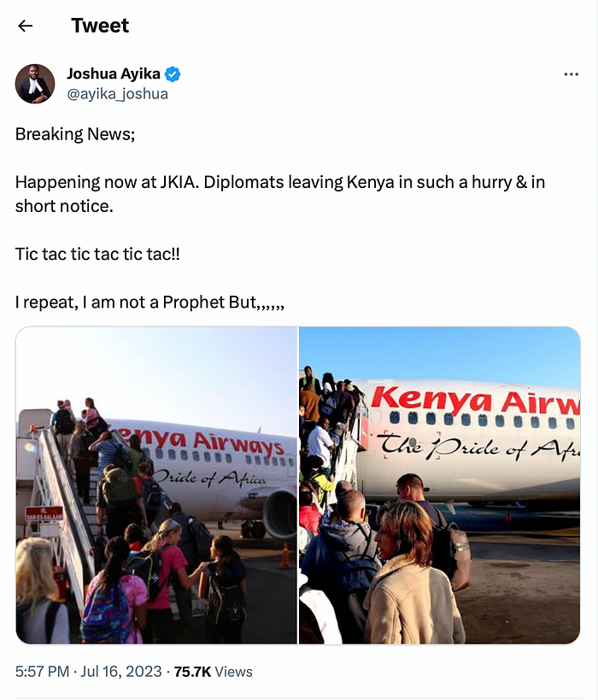598x700 pixels.
Task: Click the blue verified badge icon
Action: coord(173,74)
